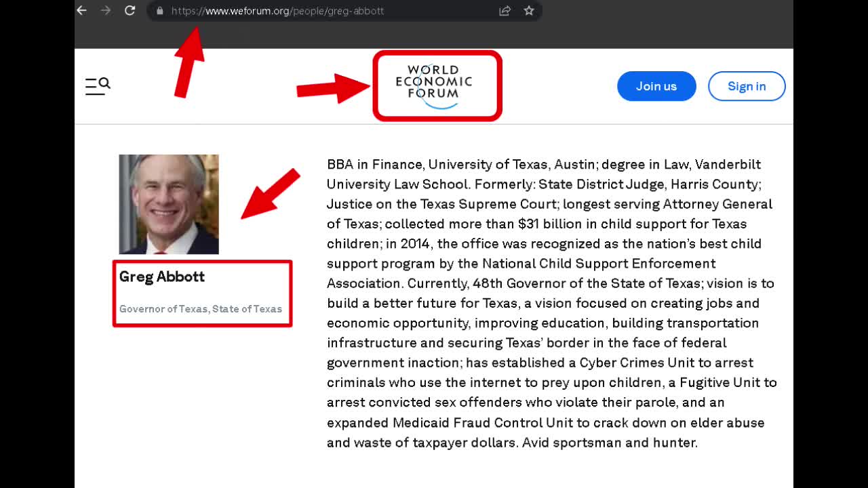This screenshot has height=488, width=868.
Task: Click the padlock site security icon
Action: [160, 11]
